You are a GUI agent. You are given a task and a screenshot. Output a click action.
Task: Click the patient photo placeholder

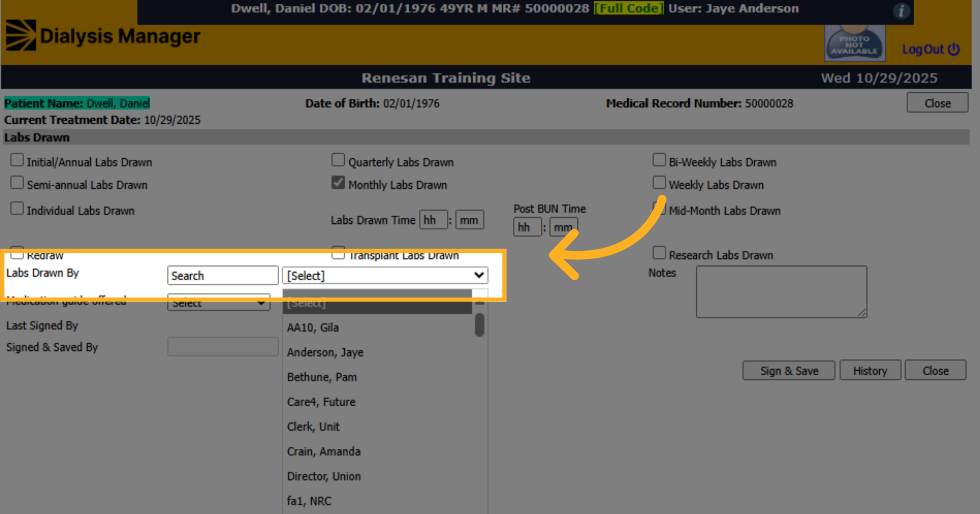(x=855, y=43)
